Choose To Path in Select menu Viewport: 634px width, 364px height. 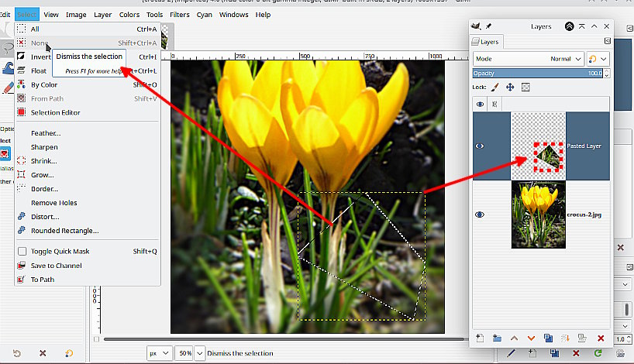click(x=88, y=280)
